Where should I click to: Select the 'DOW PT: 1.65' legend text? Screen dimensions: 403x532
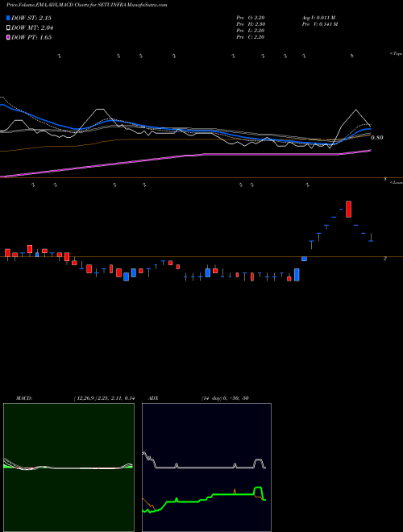31,37
